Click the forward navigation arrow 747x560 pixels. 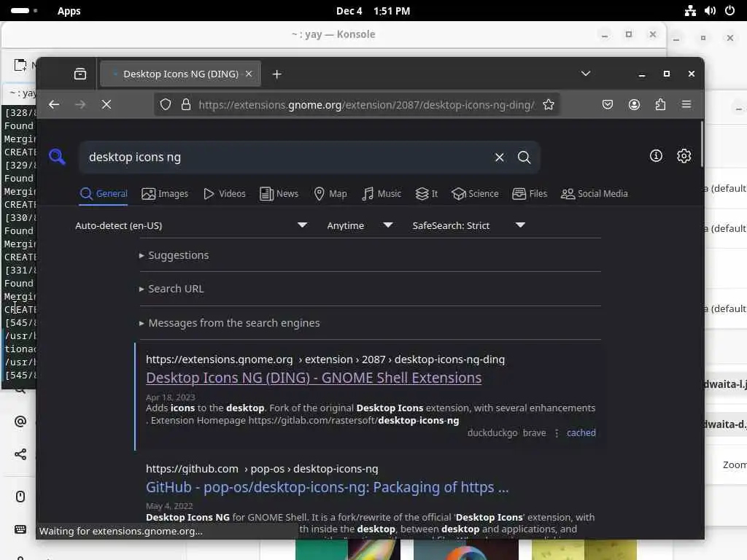click(x=80, y=104)
